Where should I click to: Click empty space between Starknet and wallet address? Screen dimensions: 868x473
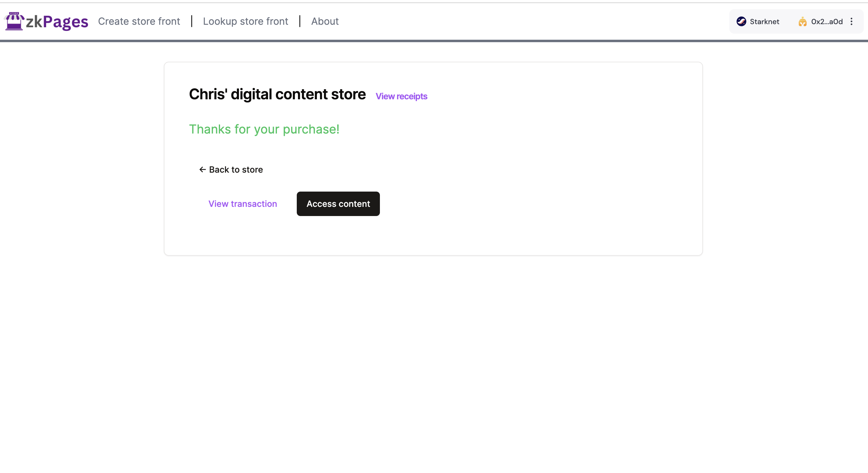click(x=788, y=22)
